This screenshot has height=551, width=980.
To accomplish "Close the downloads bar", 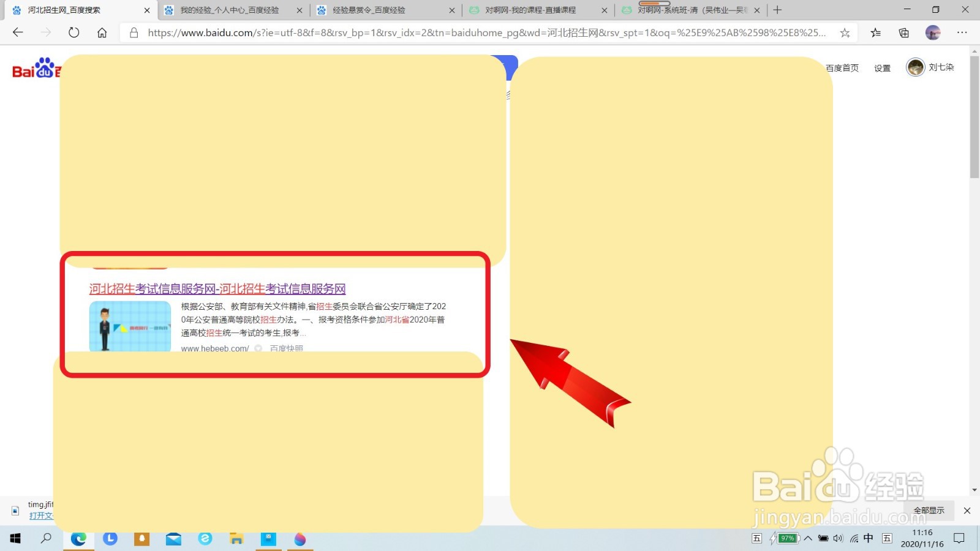I will (x=967, y=511).
